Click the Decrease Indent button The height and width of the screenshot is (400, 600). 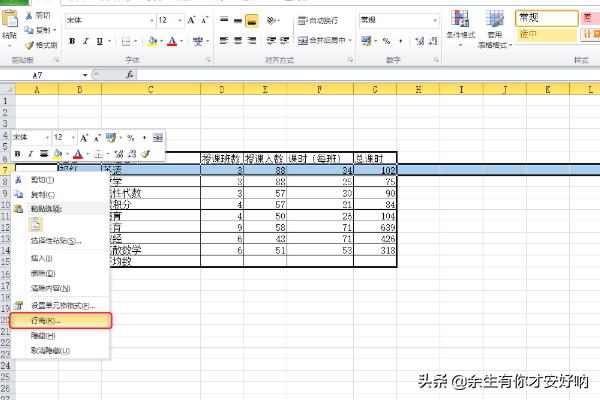point(271,41)
